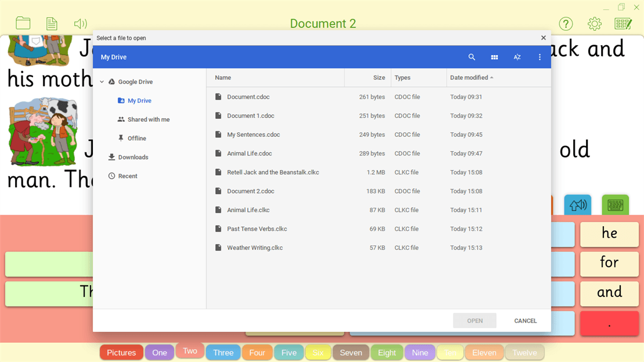Open Help via the question mark icon
Screen dimensions: 644x362
(566, 24)
